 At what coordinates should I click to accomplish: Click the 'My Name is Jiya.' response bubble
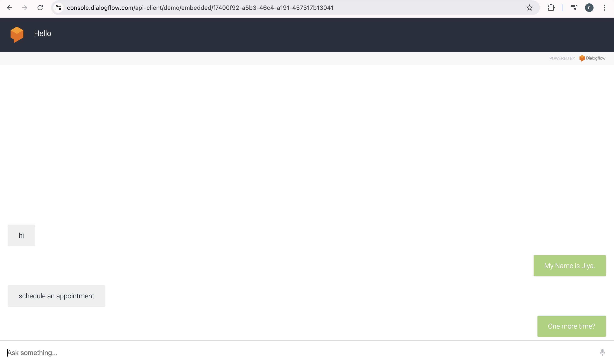coord(570,265)
